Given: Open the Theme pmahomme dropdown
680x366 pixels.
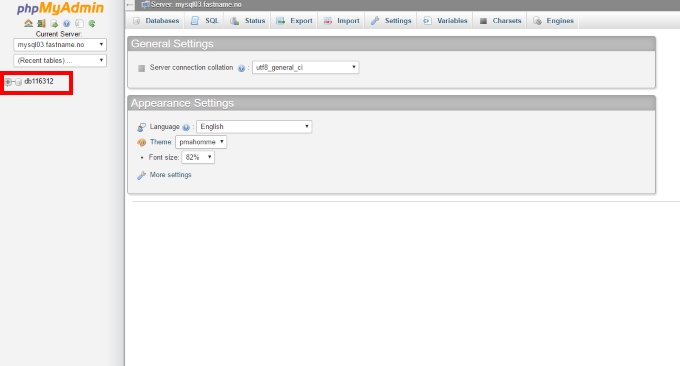Looking at the screenshot, I should [x=201, y=142].
